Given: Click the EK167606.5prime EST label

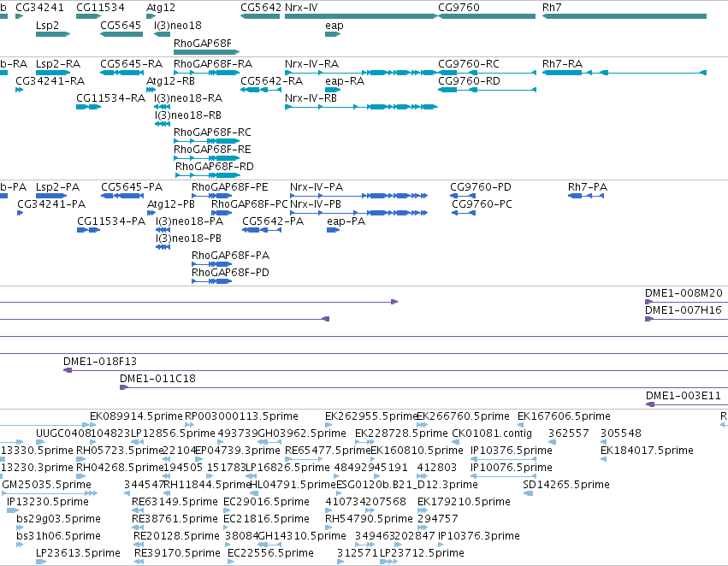Looking at the screenshot, I should click(564, 416).
